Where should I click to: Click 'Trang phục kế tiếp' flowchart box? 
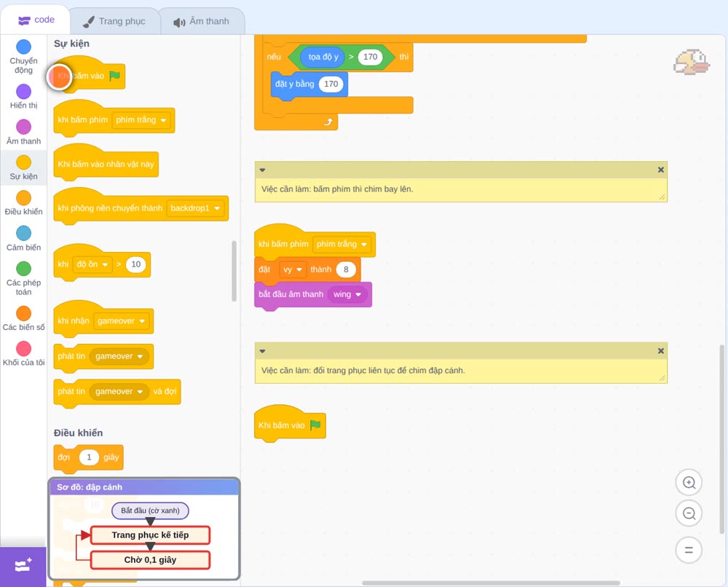[150, 535]
